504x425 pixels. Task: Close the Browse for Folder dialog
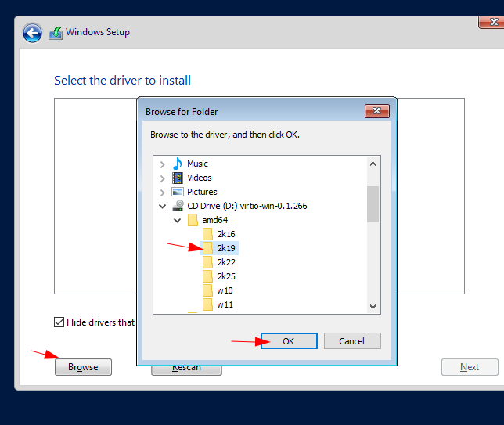point(377,111)
